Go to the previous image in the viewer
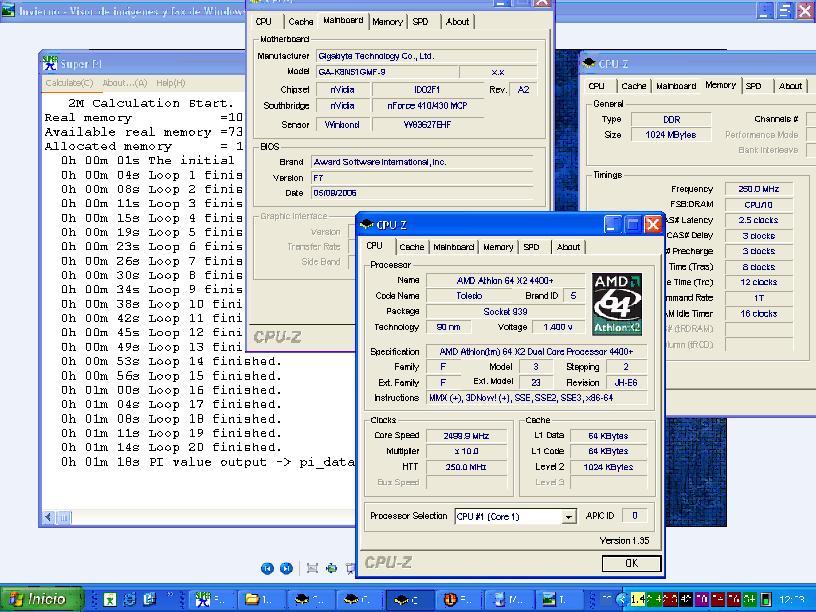The width and height of the screenshot is (816, 612). coord(267,568)
